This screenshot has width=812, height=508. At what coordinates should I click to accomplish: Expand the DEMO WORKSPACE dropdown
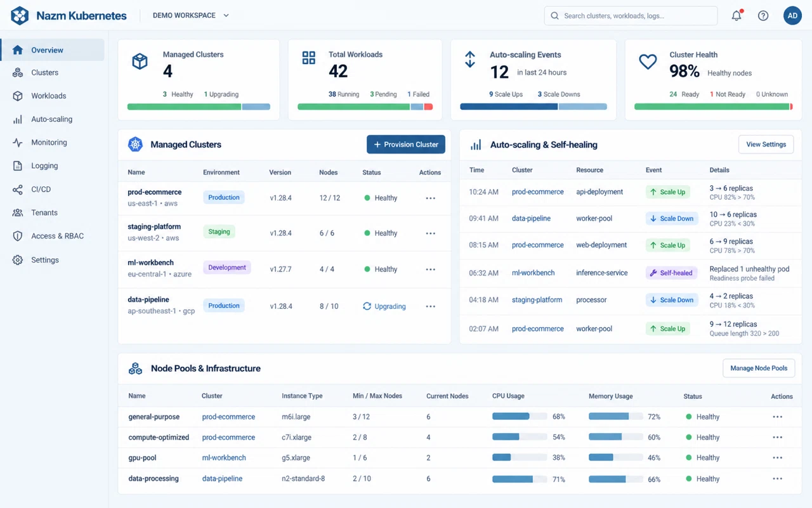click(x=191, y=16)
